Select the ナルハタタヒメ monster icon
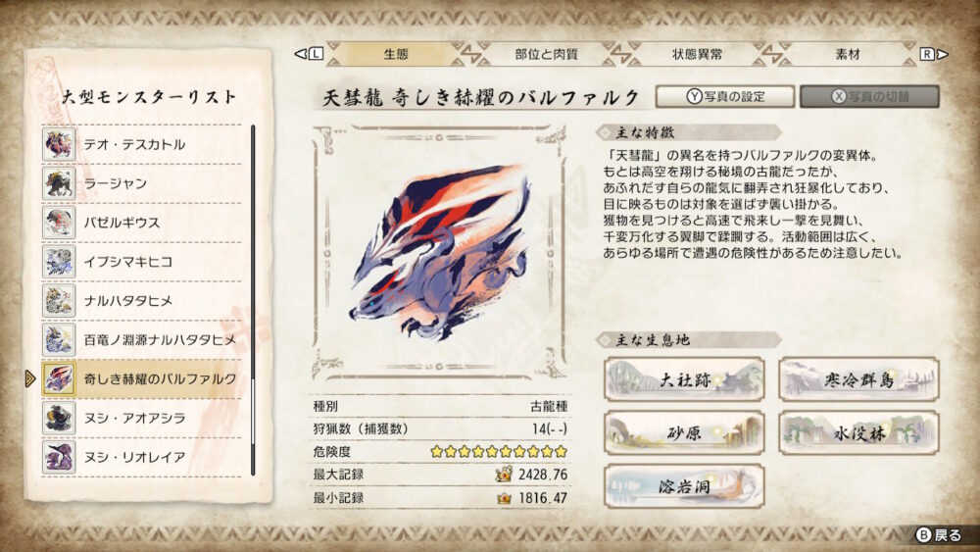This screenshot has height=552, width=980. point(60,301)
